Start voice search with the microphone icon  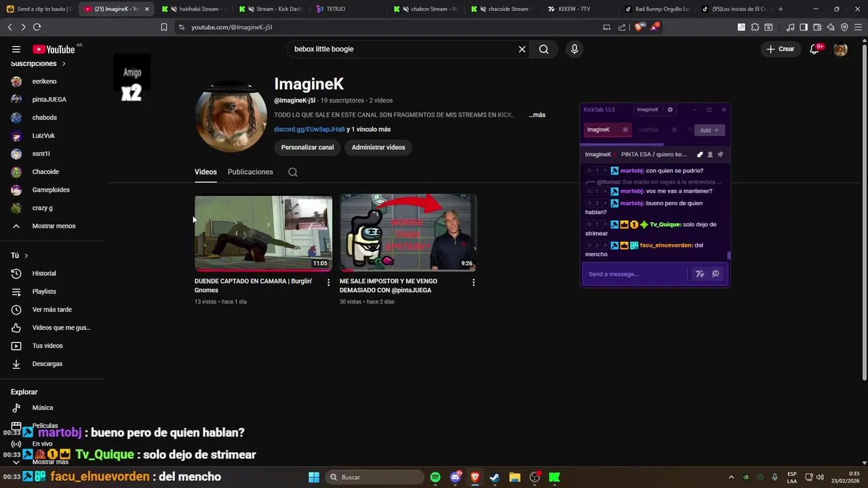click(x=574, y=49)
